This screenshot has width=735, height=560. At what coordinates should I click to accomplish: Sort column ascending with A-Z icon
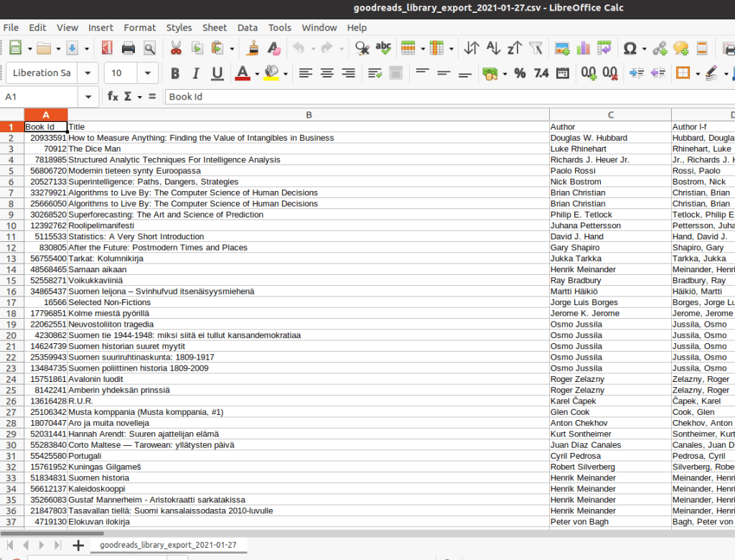click(x=493, y=48)
